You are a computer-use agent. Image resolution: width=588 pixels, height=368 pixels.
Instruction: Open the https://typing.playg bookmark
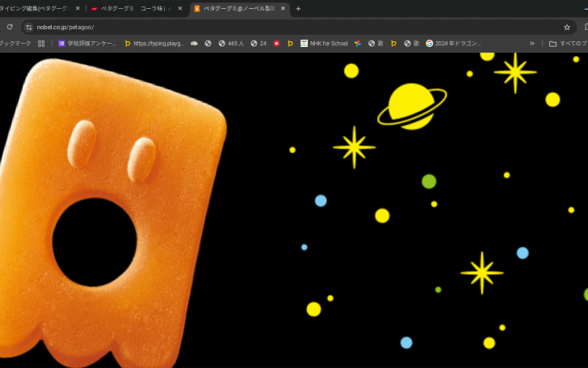[x=154, y=44]
